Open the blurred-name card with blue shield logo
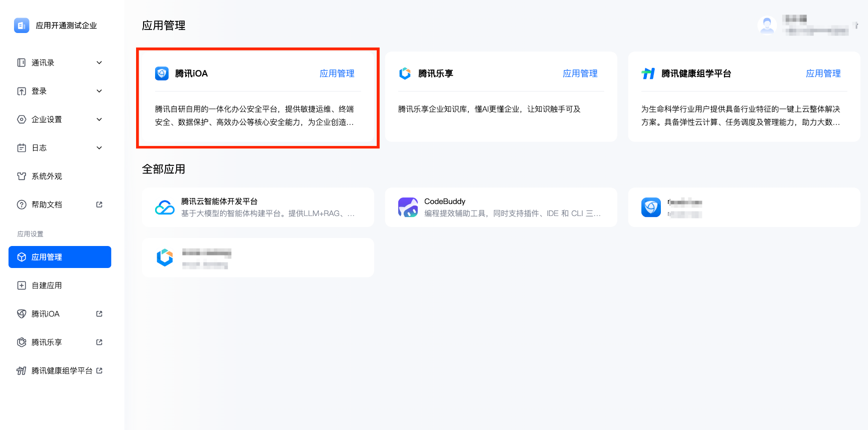The image size is (868, 430). 744,207
